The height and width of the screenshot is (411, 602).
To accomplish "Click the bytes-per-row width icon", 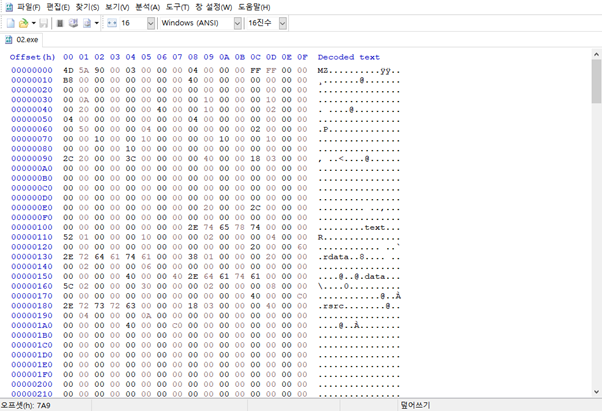I will (x=112, y=23).
